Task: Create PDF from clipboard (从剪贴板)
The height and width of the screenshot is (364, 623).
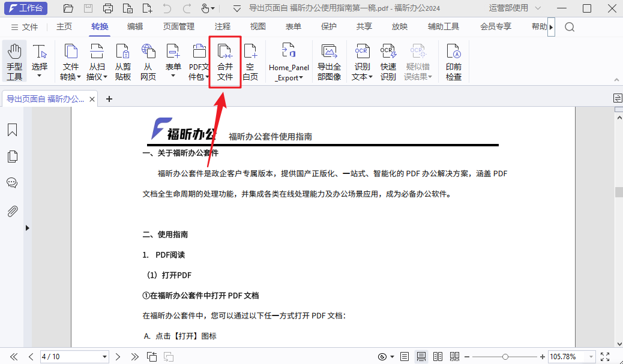Action: tap(123, 62)
